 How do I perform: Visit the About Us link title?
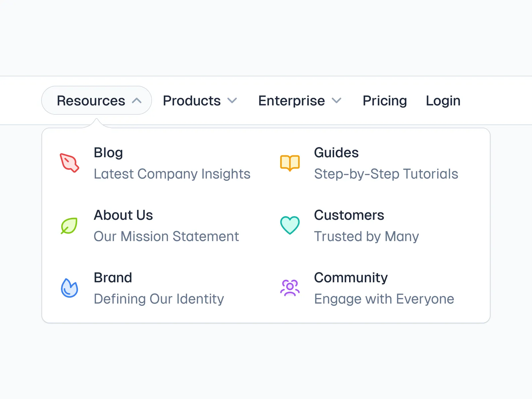(123, 215)
